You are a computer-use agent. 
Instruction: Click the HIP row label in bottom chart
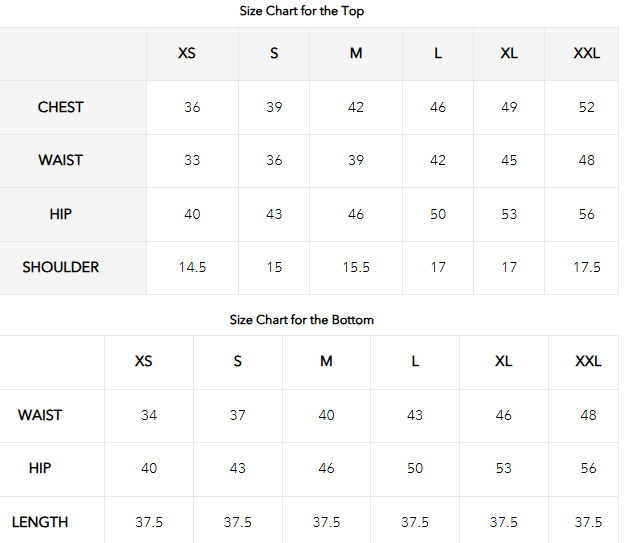point(40,468)
